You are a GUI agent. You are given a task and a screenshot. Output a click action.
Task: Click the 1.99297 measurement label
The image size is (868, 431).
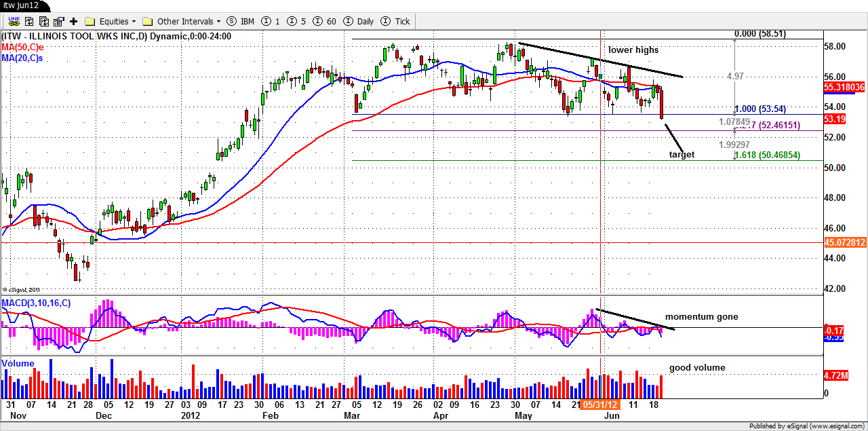click(735, 145)
